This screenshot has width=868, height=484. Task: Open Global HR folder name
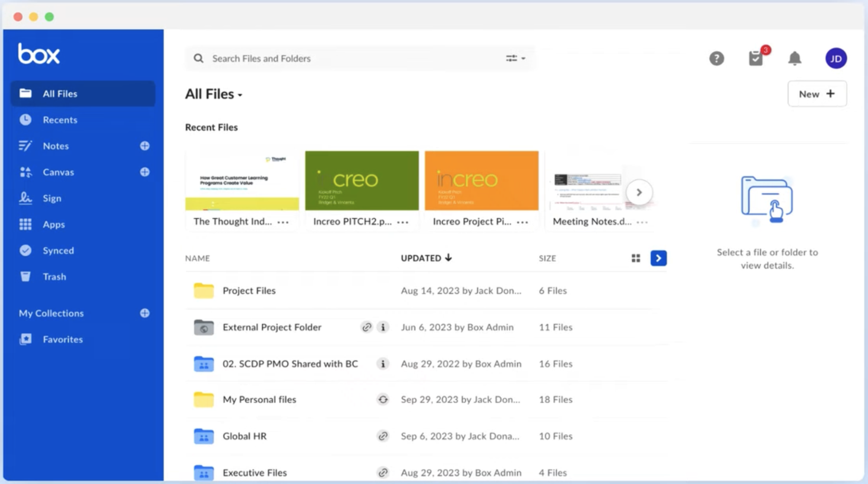click(244, 436)
